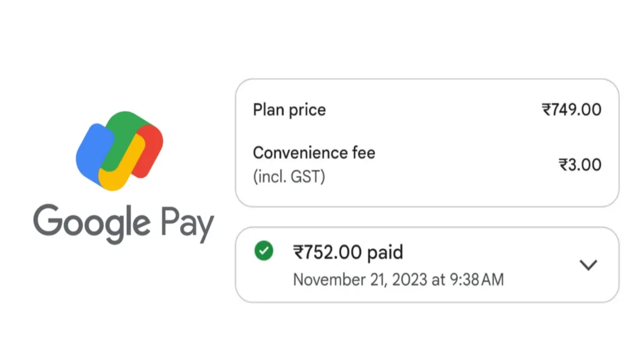Viewport: 644px width, 362px height.
Task: Click the ₹749.00 plan price amount
Action: pyautogui.click(x=572, y=110)
